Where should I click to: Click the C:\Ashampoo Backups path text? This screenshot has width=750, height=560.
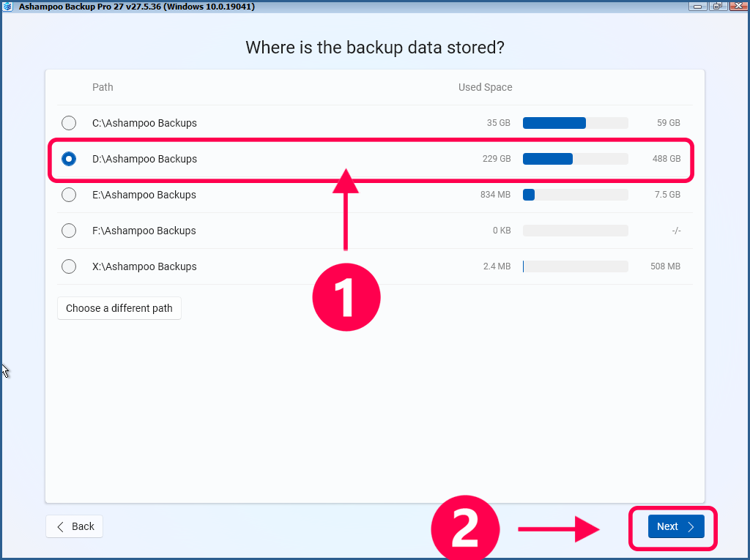[x=144, y=123]
